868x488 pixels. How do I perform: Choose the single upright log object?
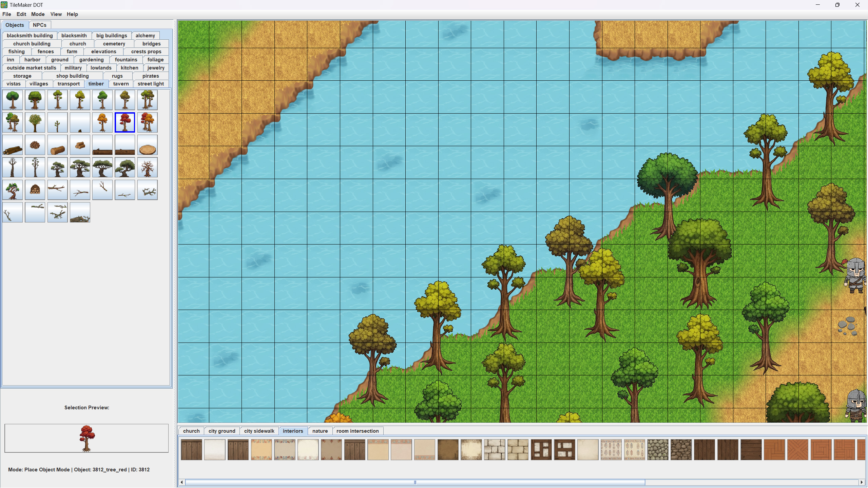click(57, 145)
